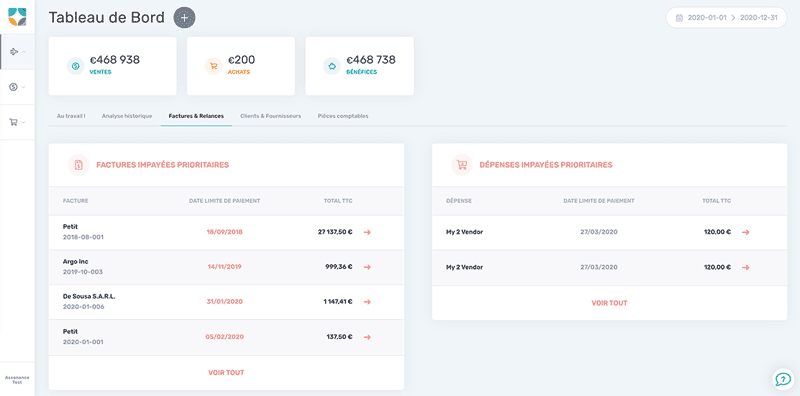This screenshot has height=396, width=800.
Task: Switch to the Clients & Fournisseurs tab
Action: (x=270, y=116)
